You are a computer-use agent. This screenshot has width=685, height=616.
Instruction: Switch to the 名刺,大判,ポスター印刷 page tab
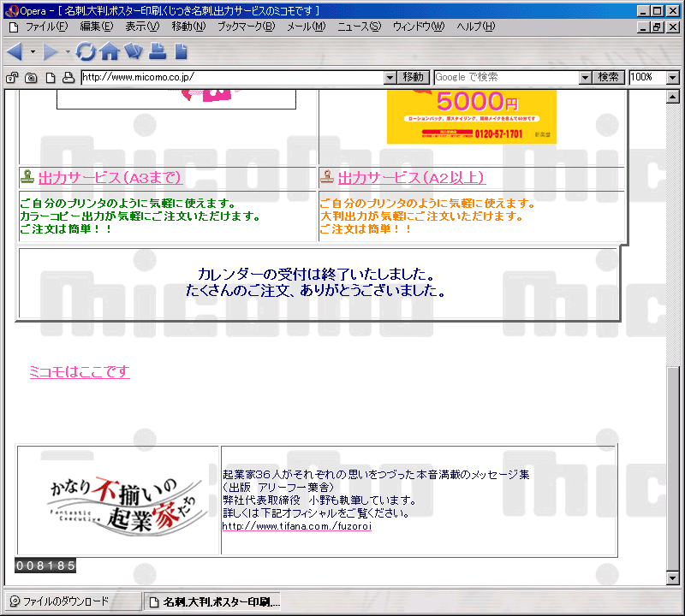(212, 602)
